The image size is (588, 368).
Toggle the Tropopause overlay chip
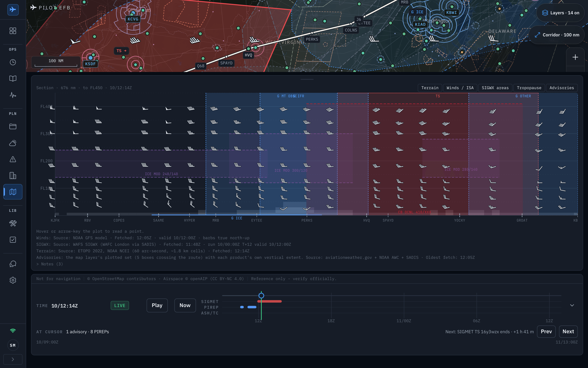coord(529,88)
